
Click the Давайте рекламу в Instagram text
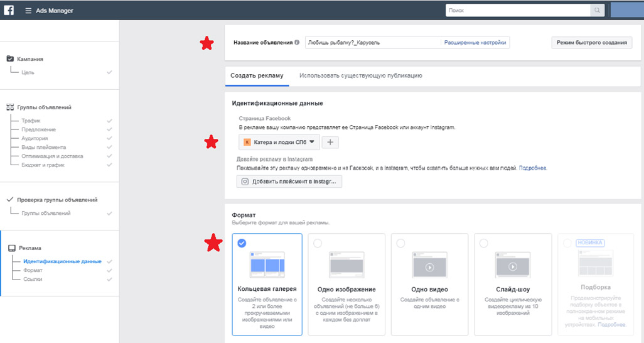coord(274,159)
